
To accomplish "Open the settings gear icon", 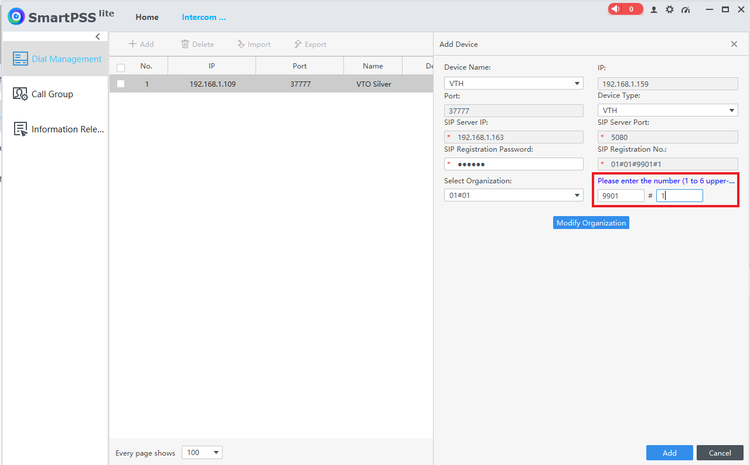I will [670, 10].
